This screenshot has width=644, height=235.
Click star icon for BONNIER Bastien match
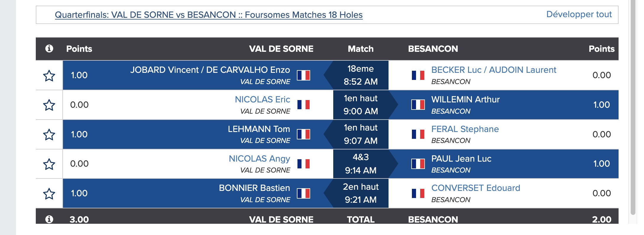(x=49, y=194)
